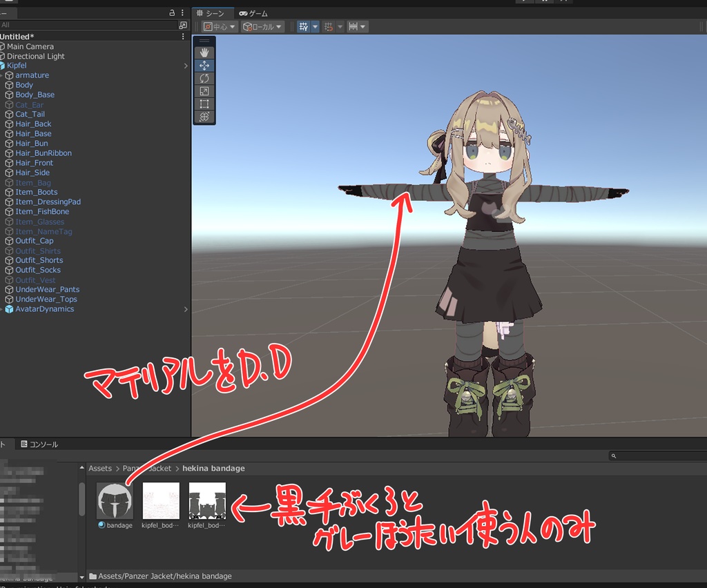This screenshot has height=588, width=707.
Task: Open AvatarDynamics prefab with right arrow
Action: [186, 310]
